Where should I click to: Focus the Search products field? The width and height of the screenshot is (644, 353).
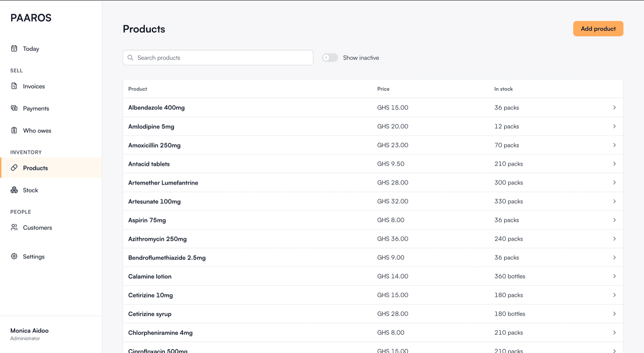coord(218,58)
